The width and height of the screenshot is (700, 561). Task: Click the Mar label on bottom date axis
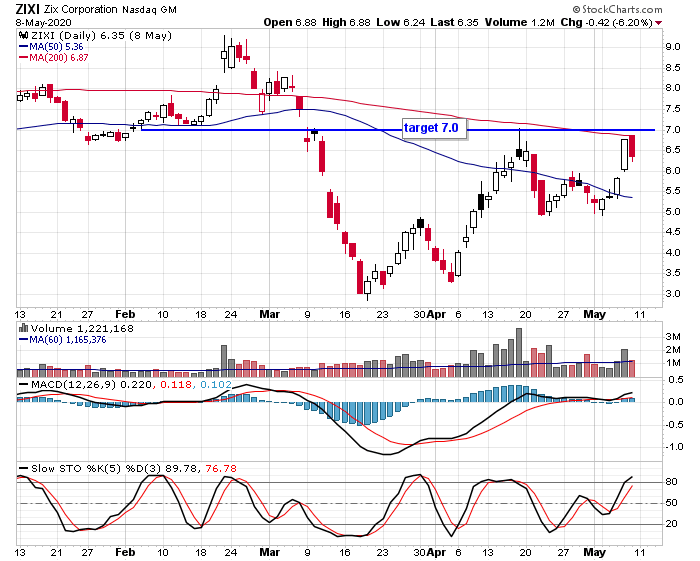tap(270, 552)
